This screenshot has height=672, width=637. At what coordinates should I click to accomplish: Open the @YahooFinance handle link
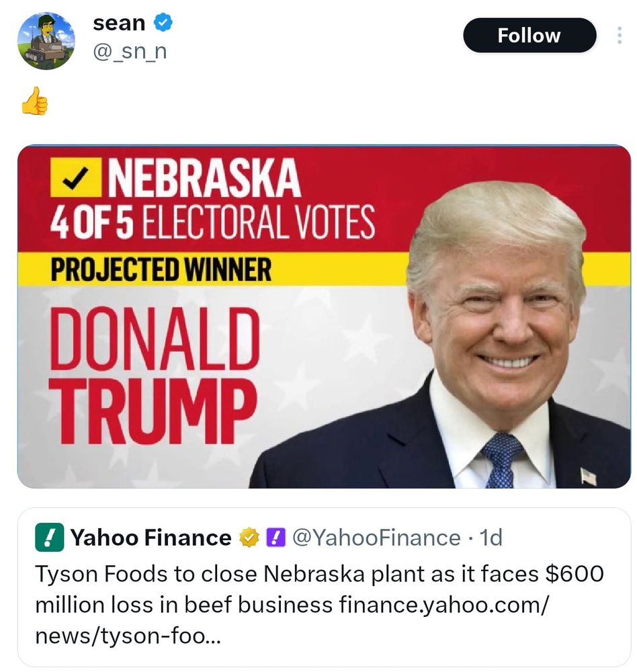point(376,538)
